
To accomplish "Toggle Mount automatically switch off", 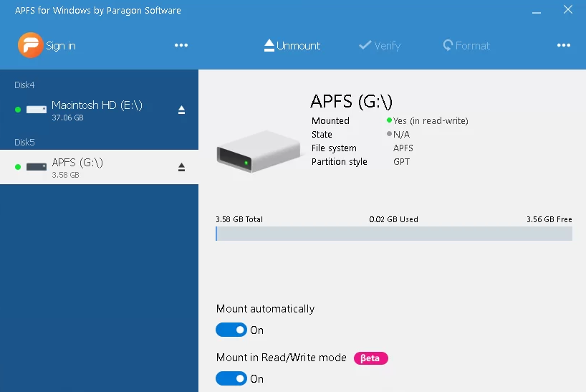I will click(x=231, y=330).
